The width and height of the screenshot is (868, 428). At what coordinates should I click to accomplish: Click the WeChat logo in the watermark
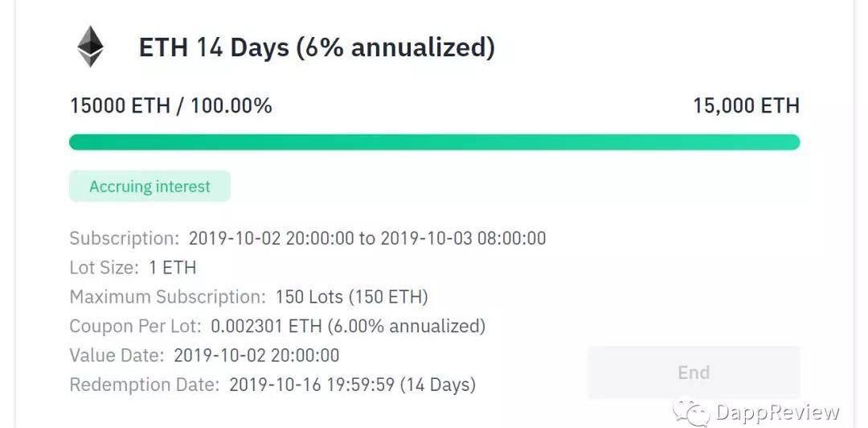pos(692,412)
